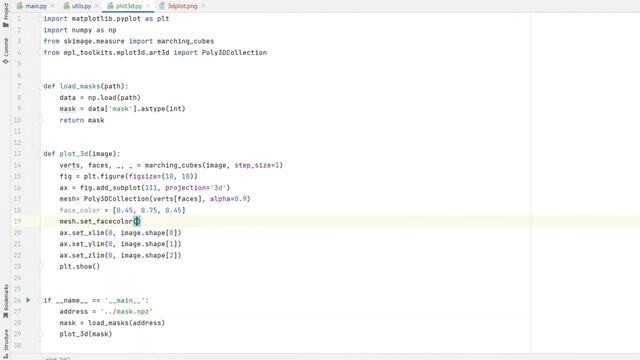This screenshot has width=640, height=360.
Task: Switch to the utils.py editor tab
Action: click(x=81, y=6)
